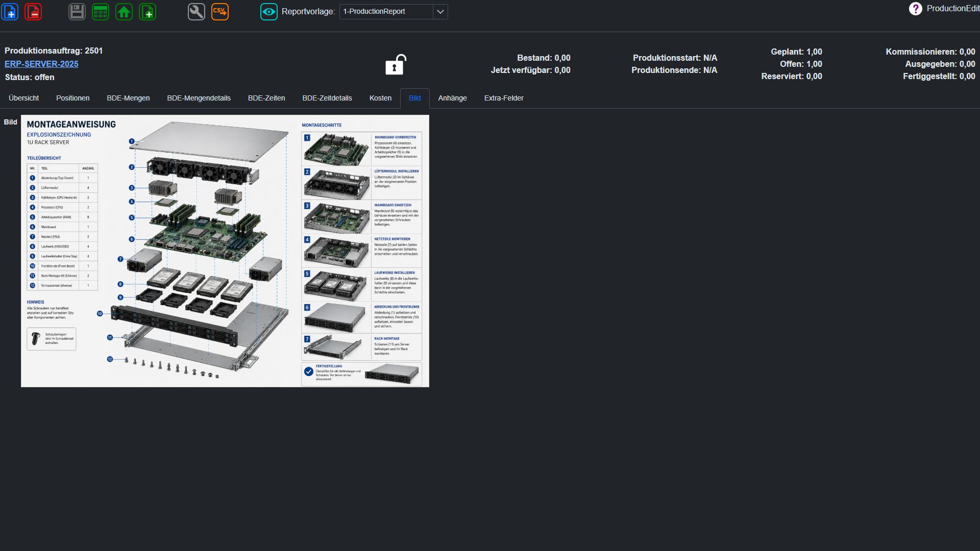980x551 pixels.
Task: Click the ProductionEdit label
Action: (x=953, y=9)
